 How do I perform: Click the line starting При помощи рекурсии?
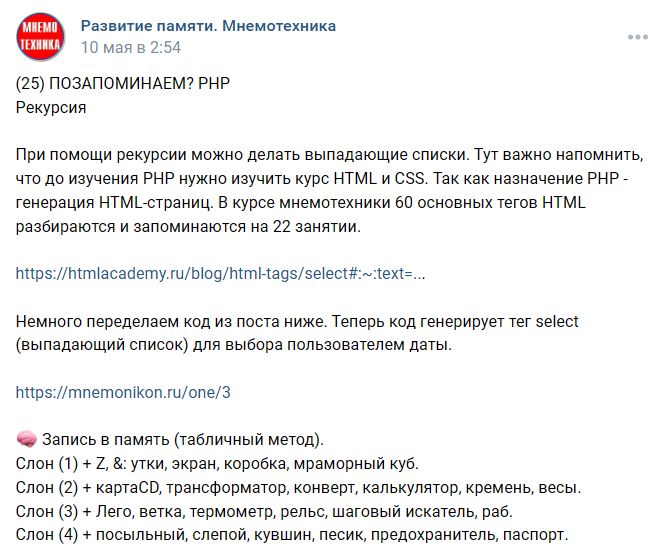click(x=330, y=155)
